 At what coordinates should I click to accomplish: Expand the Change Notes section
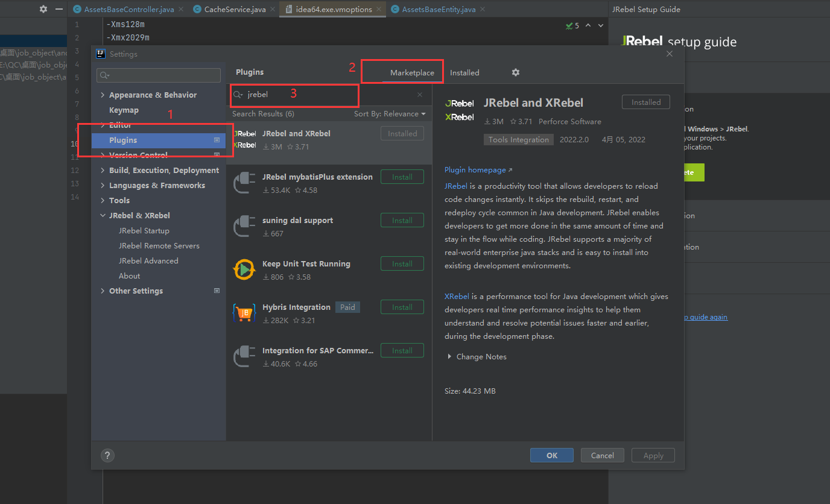click(x=449, y=356)
